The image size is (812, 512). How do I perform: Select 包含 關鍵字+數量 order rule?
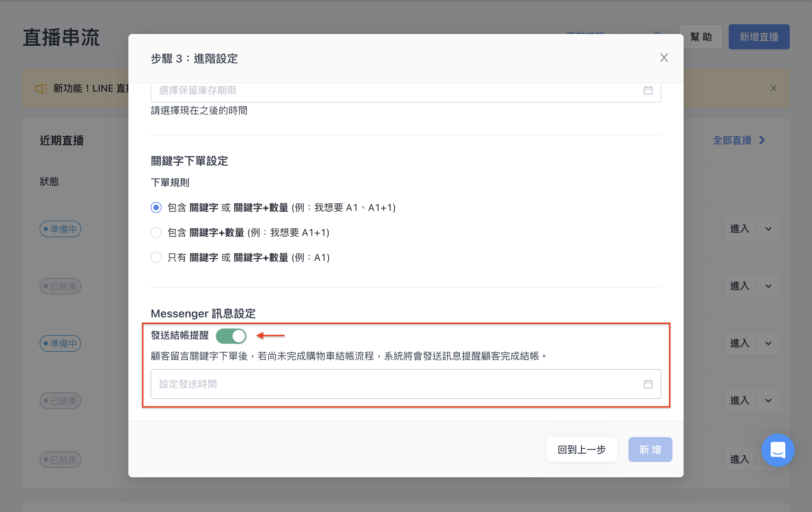[156, 232]
